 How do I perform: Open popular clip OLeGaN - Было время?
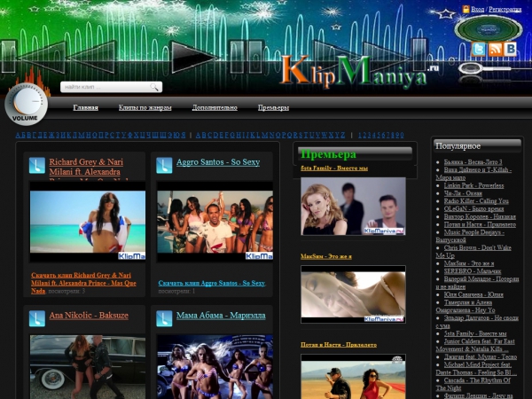click(x=473, y=208)
